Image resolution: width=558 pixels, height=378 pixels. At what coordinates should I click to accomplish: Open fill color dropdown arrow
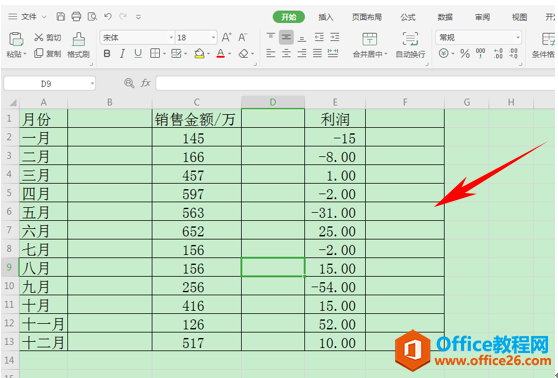(x=209, y=54)
